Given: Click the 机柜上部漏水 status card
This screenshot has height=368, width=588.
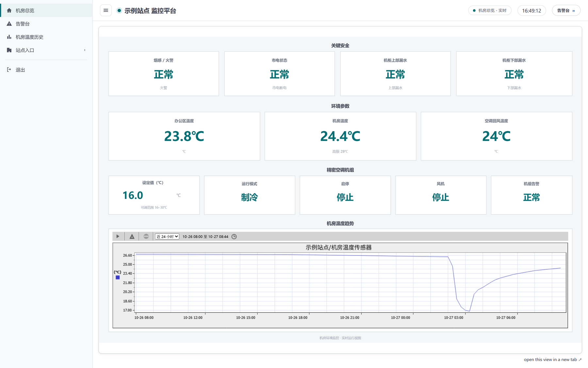Looking at the screenshot, I should pyautogui.click(x=395, y=74).
